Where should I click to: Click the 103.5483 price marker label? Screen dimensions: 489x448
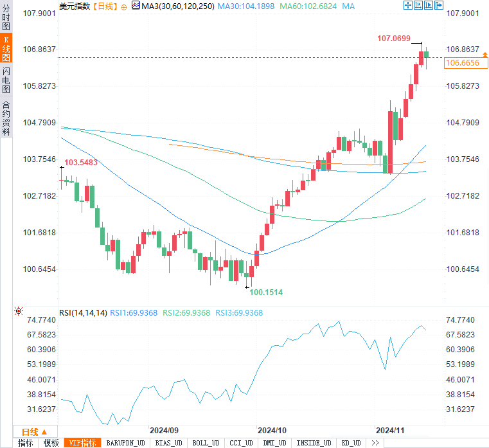click(x=81, y=162)
